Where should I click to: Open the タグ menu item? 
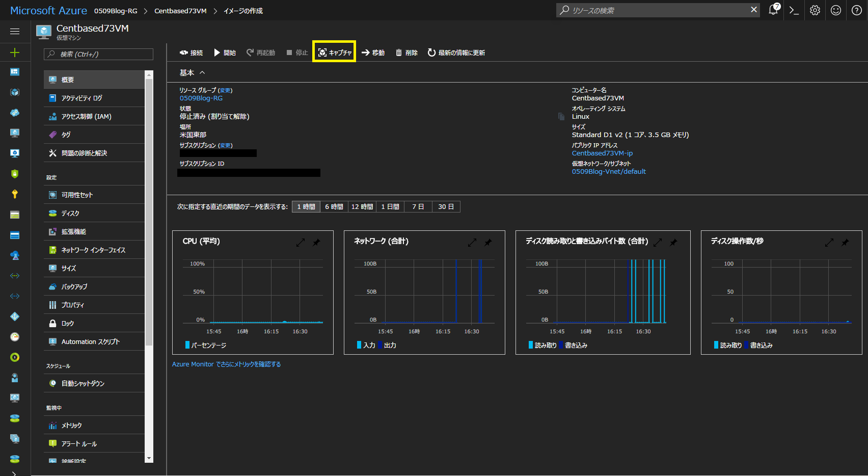94,135
